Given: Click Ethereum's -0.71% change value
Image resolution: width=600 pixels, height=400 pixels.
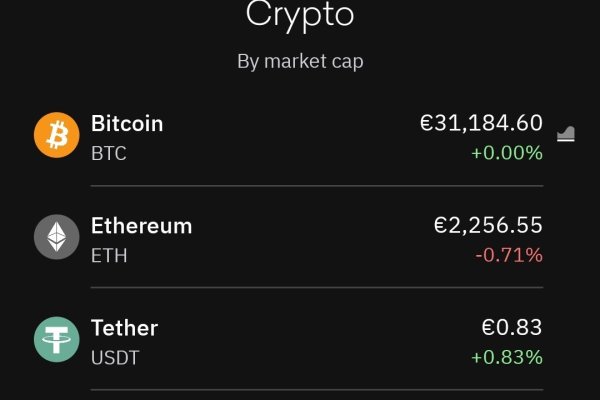Looking at the screenshot, I should [x=509, y=255].
